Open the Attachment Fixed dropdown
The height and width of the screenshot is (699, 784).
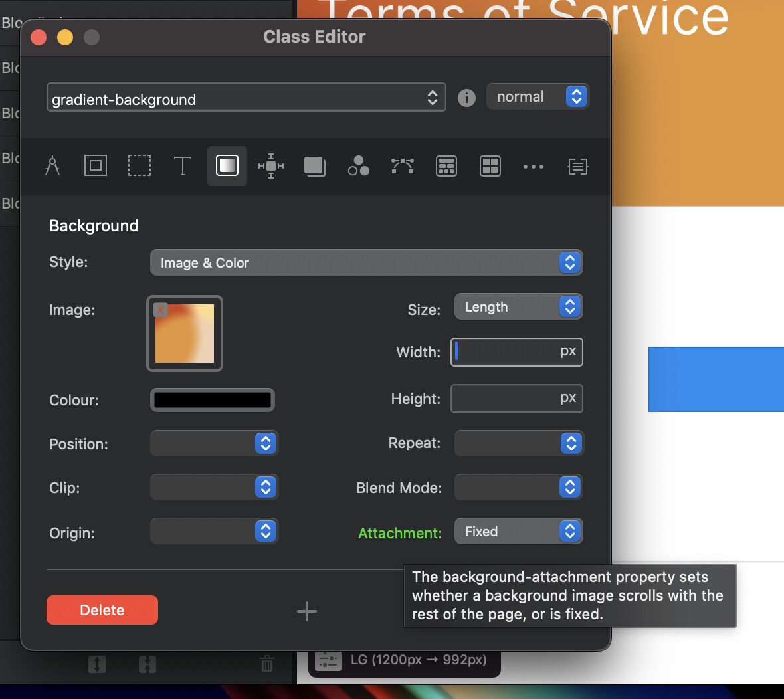[518, 532]
